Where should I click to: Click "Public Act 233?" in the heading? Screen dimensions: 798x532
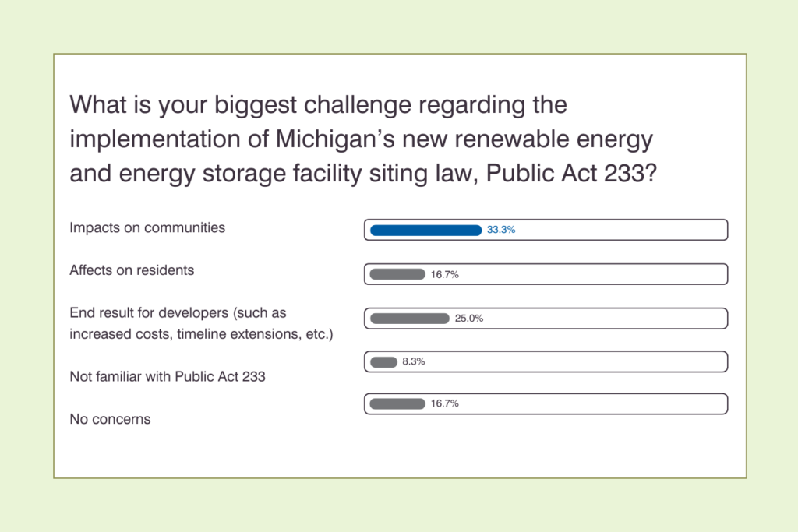point(570,174)
